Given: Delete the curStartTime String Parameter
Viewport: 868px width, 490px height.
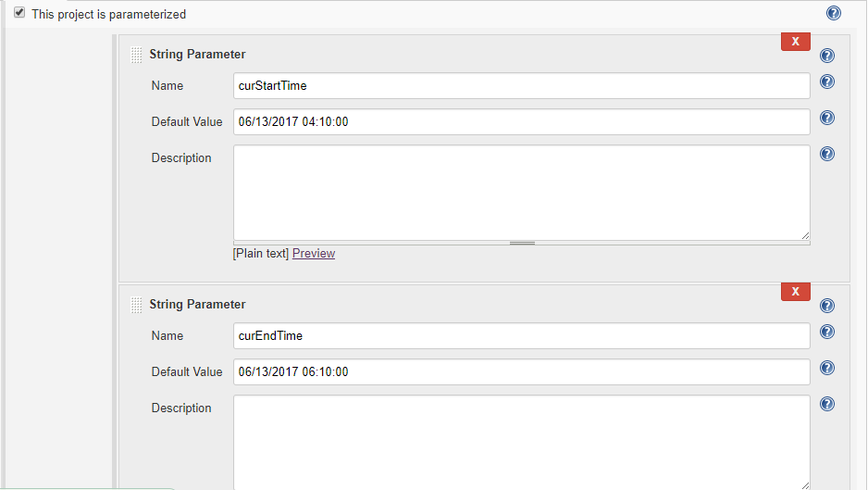Looking at the screenshot, I should coord(796,42).
